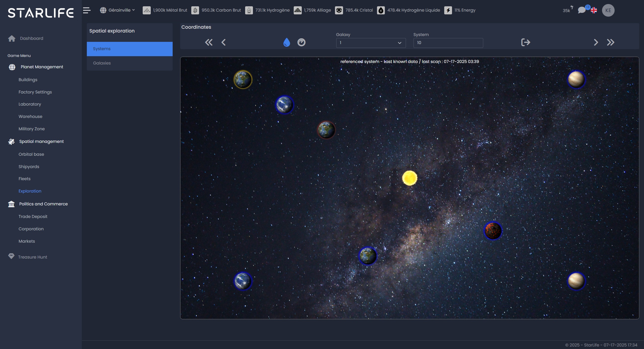Click the StarLife logo
This screenshot has width=644, height=349.
point(41,13)
